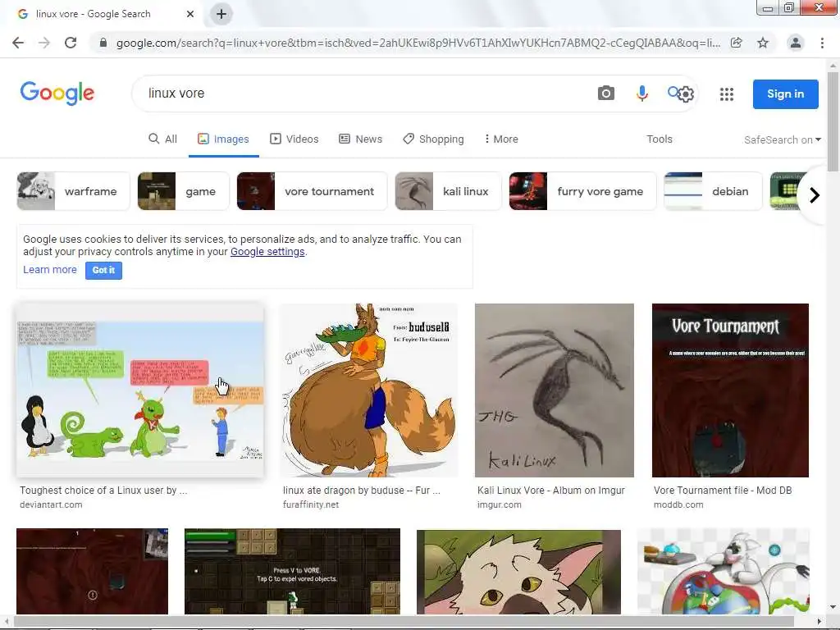This screenshot has height=630, width=840.
Task: Open quick settings gear icon
Action: 687,94
